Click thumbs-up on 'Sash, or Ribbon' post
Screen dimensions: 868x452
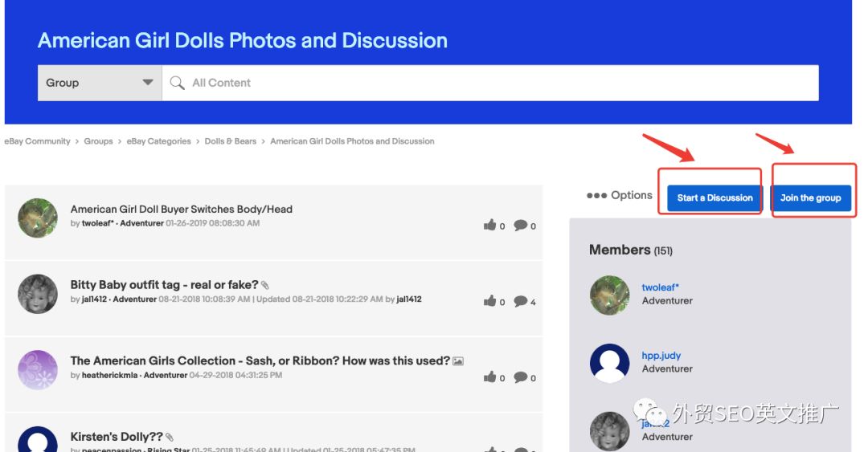[490, 377]
